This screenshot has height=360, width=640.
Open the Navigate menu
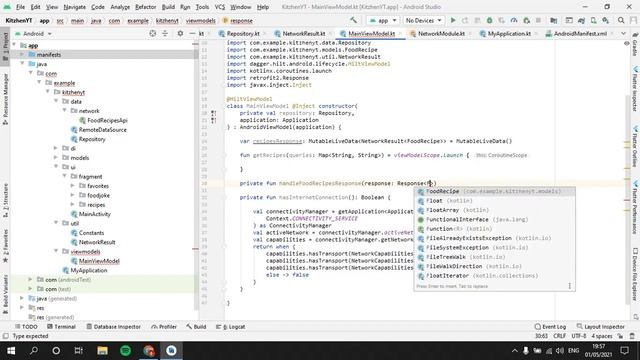pos(74,7)
